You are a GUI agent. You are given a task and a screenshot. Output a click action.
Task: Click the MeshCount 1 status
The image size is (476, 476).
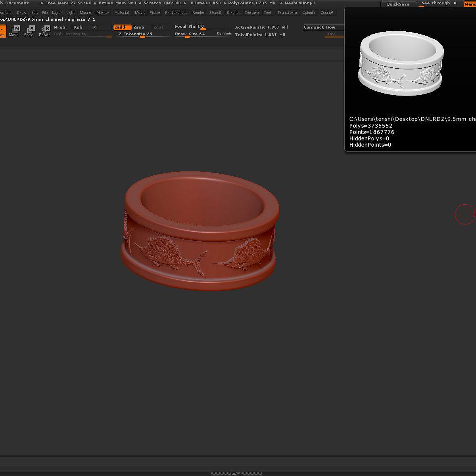click(300, 3)
